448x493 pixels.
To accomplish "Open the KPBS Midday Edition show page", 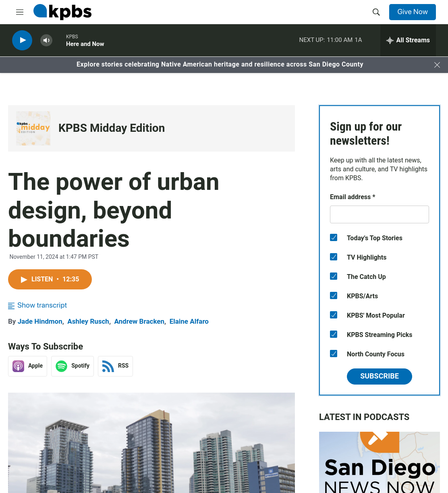I will 112,128.
